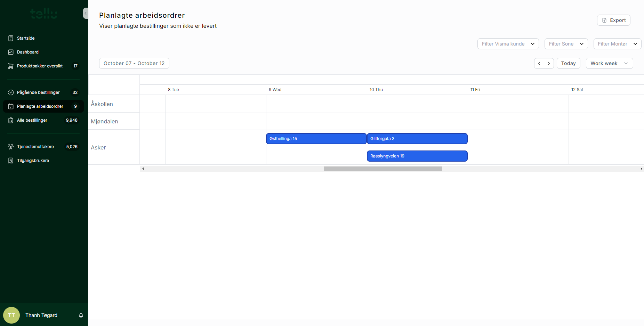
Task: Click the horizontal timeline scrollbar thumb
Action: click(383, 169)
